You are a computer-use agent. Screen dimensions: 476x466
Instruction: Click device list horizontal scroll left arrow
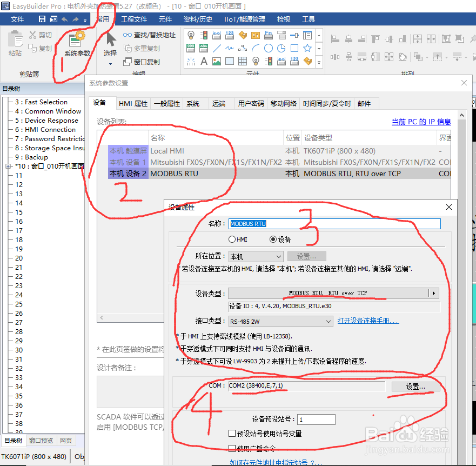(102, 317)
